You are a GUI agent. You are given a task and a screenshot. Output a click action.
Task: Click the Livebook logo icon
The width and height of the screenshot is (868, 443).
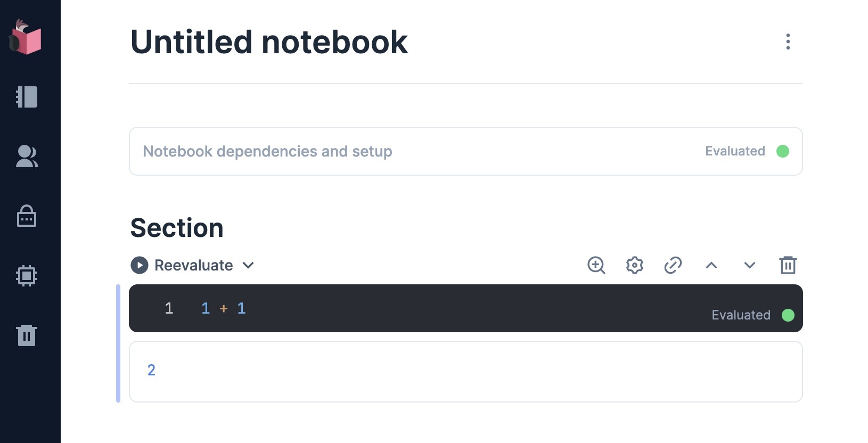coord(26,37)
